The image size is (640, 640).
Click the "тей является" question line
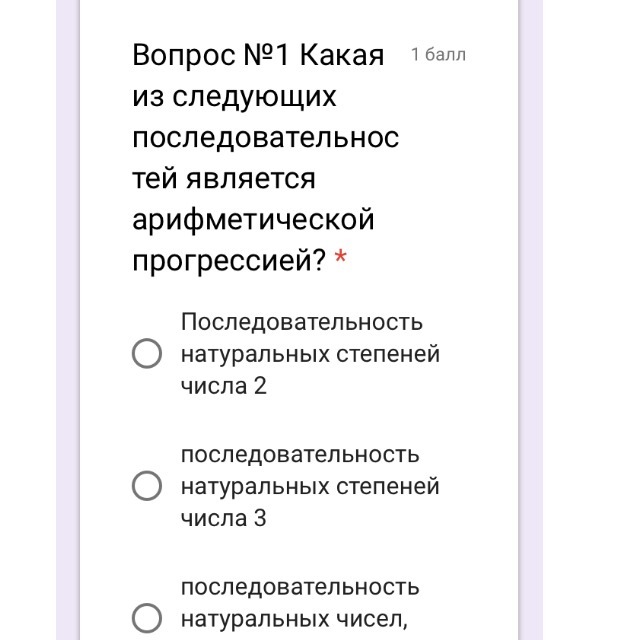(224, 178)
